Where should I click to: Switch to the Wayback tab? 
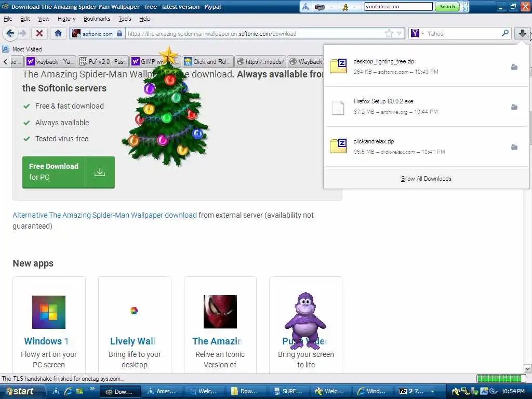(x=305, y=61)
